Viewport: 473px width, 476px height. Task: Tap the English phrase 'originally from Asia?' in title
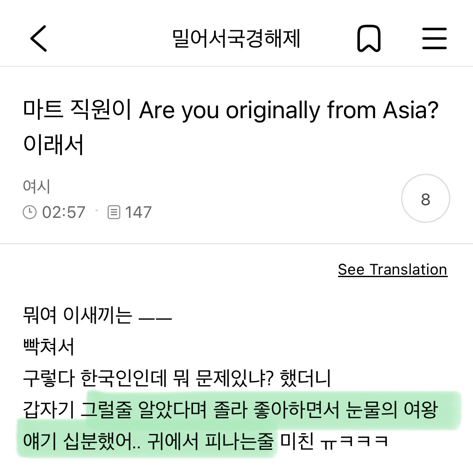332,110
